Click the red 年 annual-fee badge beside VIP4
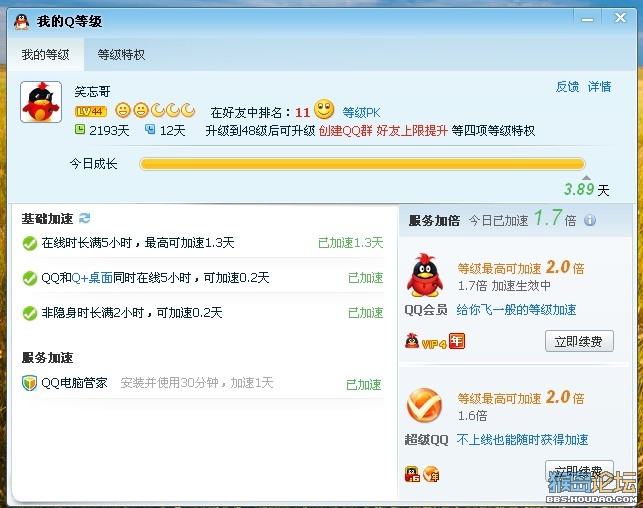 [457, 341]
